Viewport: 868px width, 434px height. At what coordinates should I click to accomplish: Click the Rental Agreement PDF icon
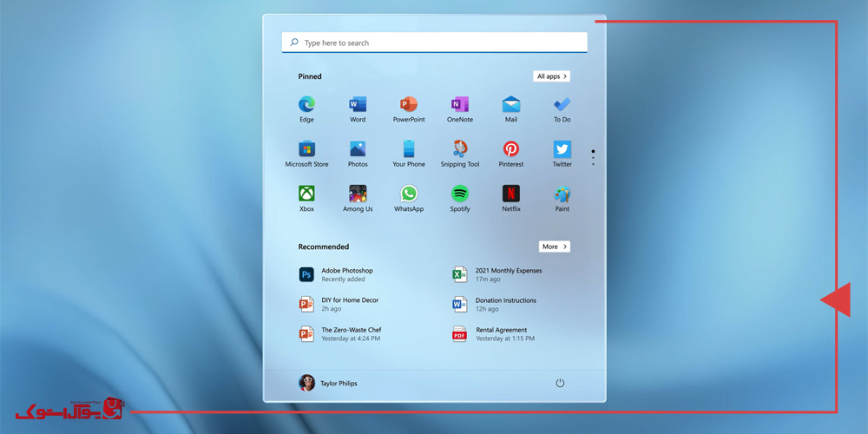click(459, 334)
